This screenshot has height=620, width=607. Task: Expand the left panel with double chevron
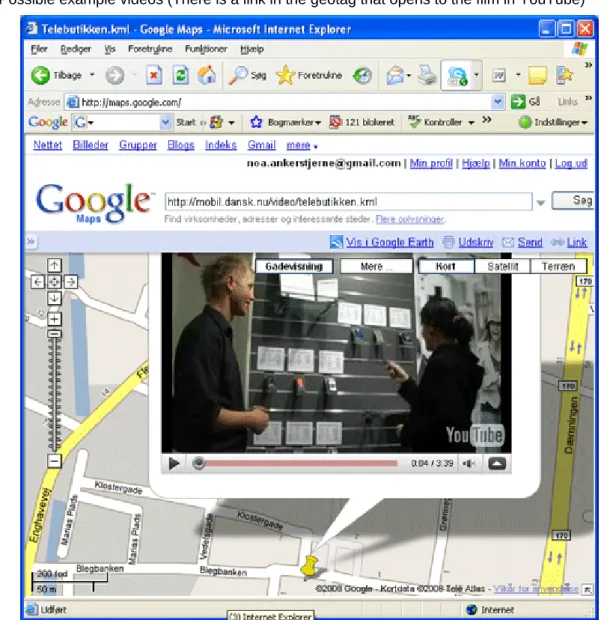(x=30, y=241)
